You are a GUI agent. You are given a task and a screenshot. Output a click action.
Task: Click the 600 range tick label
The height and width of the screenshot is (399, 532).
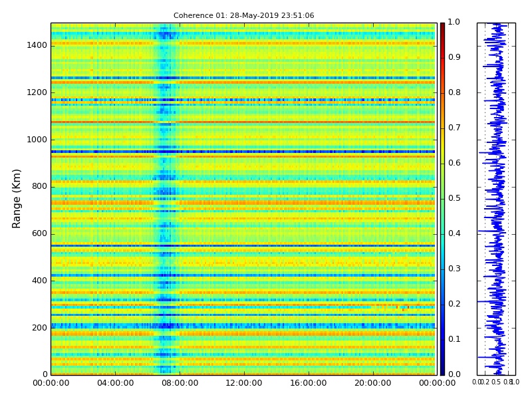tap(40, 234)
